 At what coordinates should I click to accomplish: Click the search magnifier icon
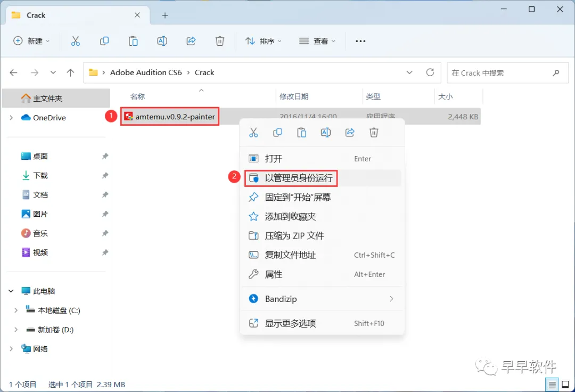pyautogui.click(x=556, y=72)
